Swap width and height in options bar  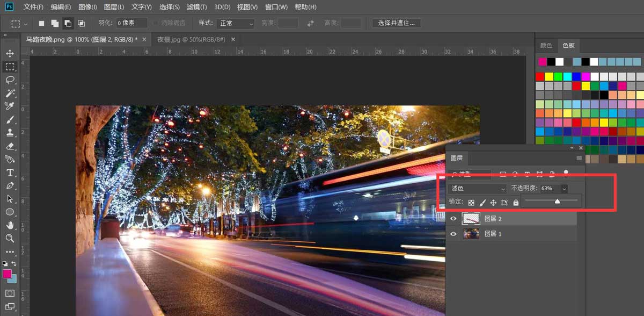(310, 23)
